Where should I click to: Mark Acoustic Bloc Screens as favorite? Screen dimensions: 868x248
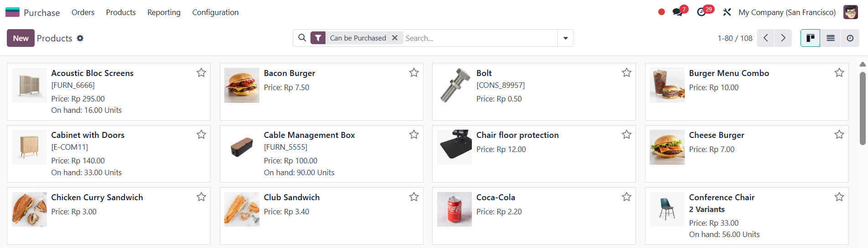click(x=201, y=73)
